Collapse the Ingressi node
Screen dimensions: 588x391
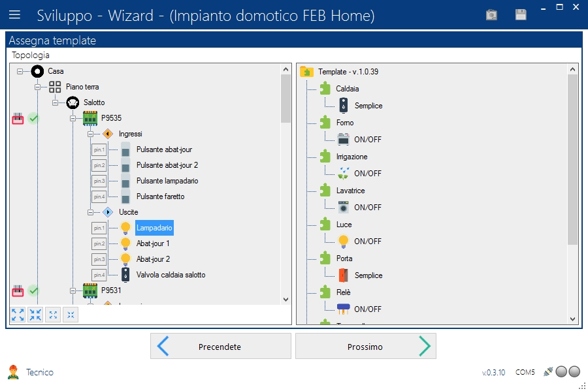pyautogui.click(x=90, y=134)
